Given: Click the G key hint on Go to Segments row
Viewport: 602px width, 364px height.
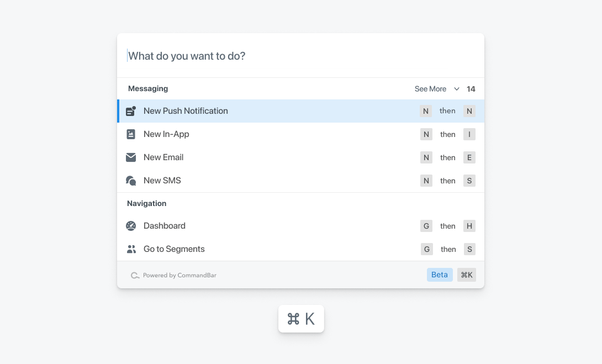Looking at the screenshot, I should pyautogui.click(x=426, y=249).
